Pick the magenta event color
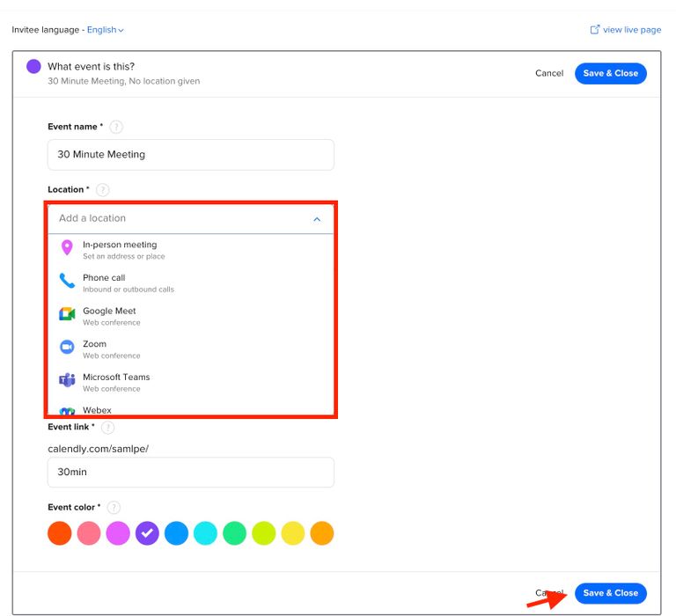676x616 pixels. point(118,533)
